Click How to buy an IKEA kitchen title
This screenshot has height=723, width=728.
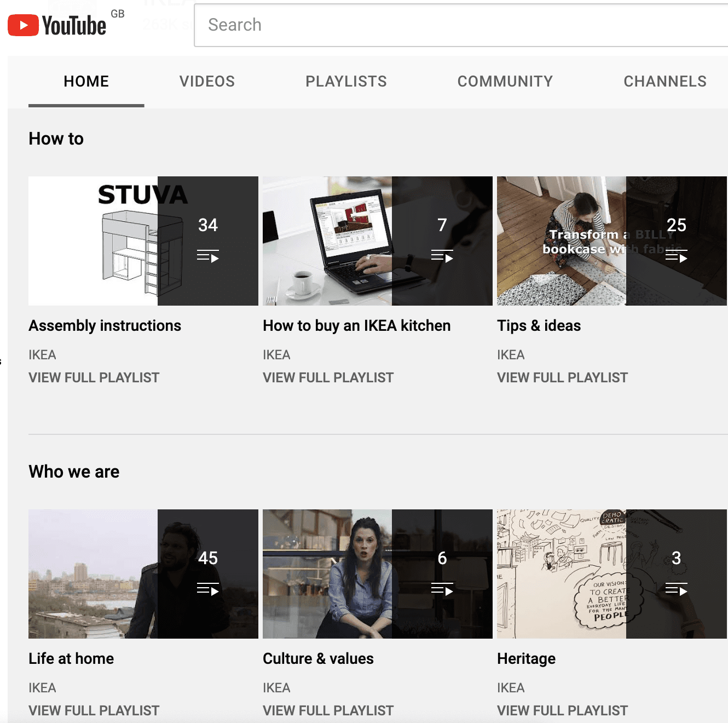356,326
